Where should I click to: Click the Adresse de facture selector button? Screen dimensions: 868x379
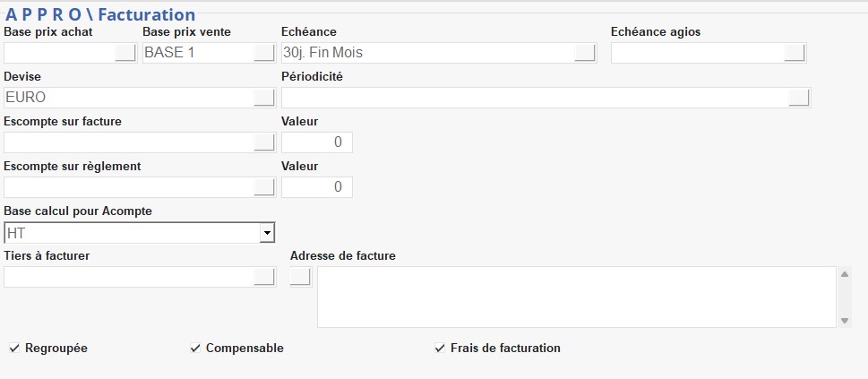pyautogui.click(x=300, y=277)
